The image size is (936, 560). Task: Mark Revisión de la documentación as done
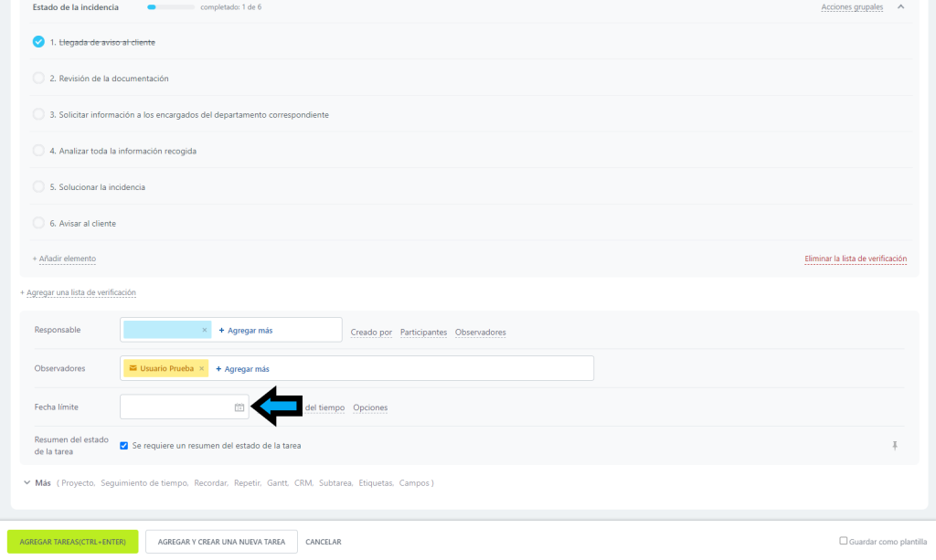pyautogui.click(x=38, y=79)
